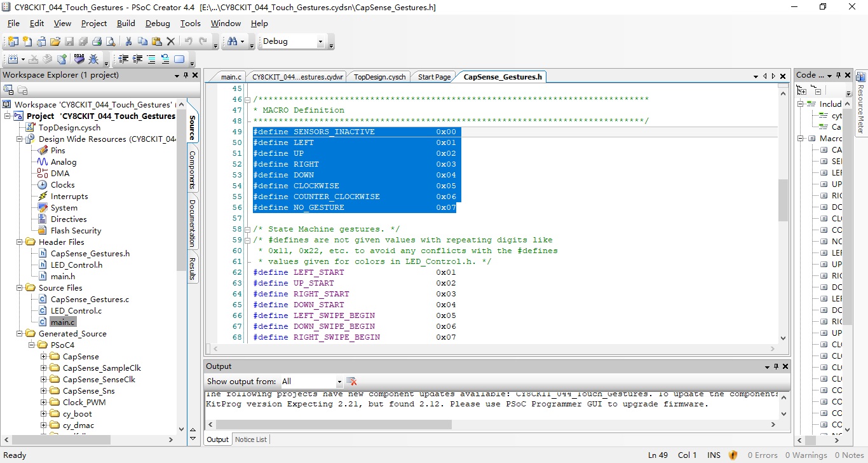Click the editor vertical scrollbar thumb

point(783,200)
